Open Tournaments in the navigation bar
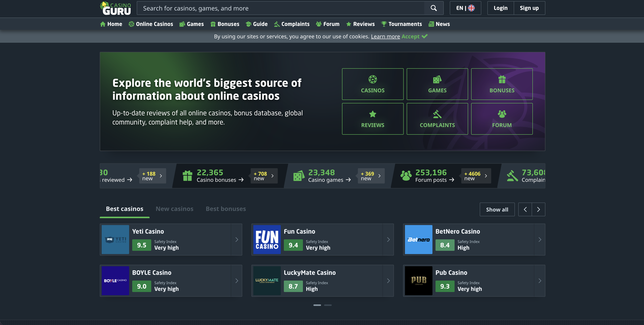The width and height of the screenshot is (644, 325). [402, 24]
